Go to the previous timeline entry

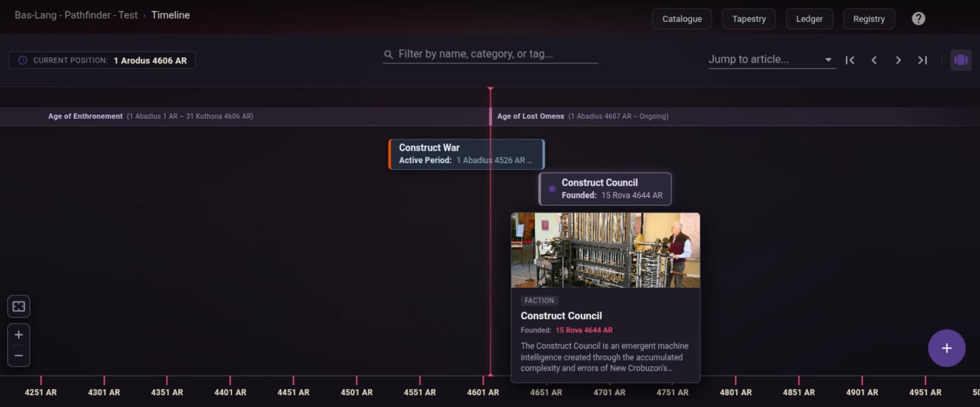pos(874,60)
